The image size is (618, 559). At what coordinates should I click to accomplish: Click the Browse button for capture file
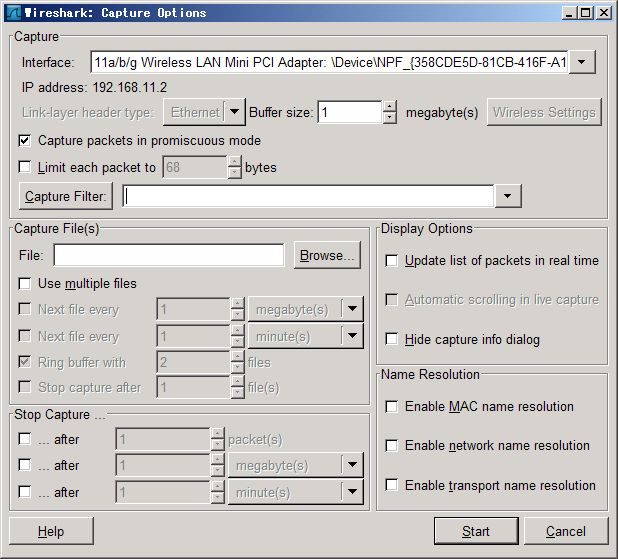pyautogui.click(x=327, y=255)
